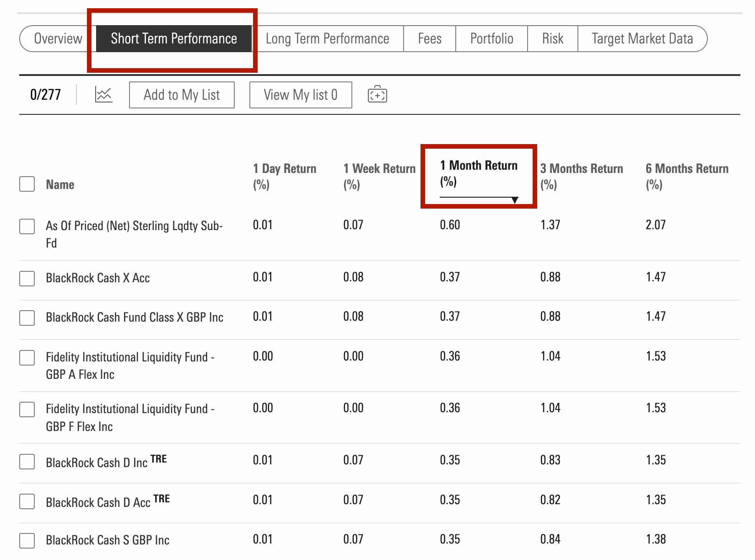The image size is (755, 560).
Task: Open the Long Term Performance tab
Action: pos(327,38)
